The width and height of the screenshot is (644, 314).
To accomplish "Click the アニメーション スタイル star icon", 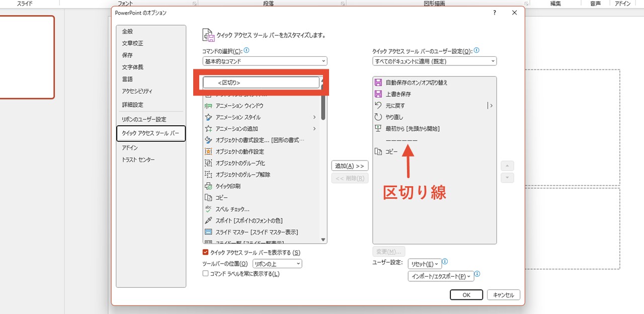I will pyautogui.click(x=208, y=117).
